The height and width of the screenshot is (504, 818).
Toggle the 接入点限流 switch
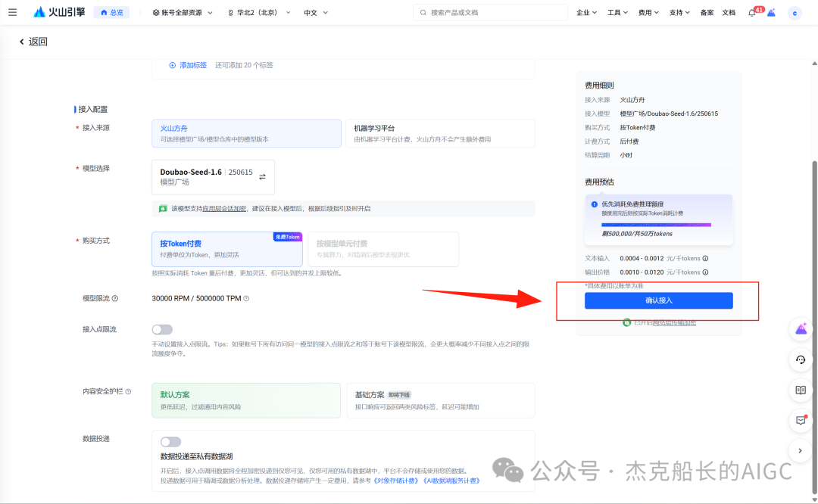click(162, 329)
